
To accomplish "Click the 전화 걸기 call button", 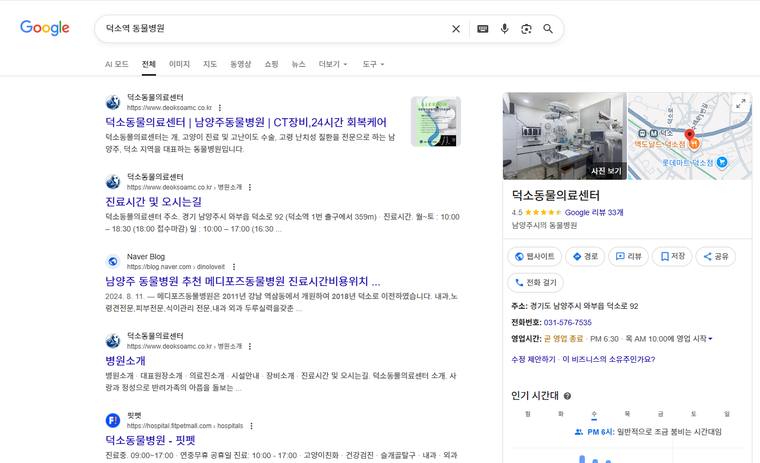I will [535, 283].
